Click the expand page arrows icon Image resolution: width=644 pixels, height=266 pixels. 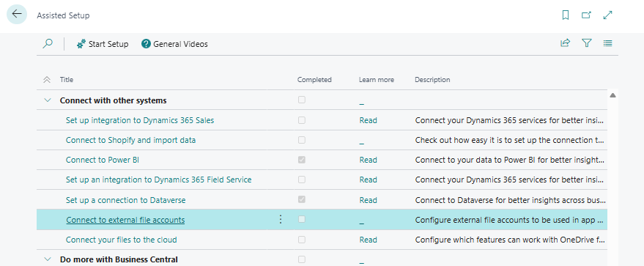coord(607,15)
